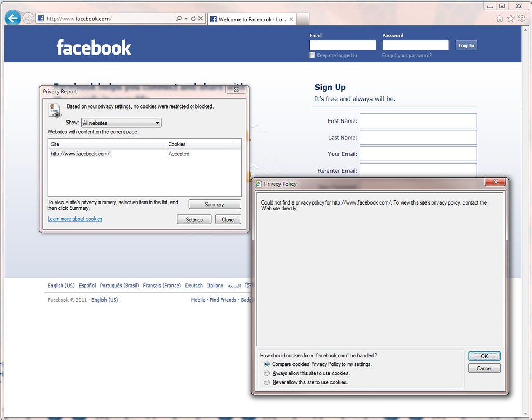Click the Accepted cookie status cell
The height and width of the screenshot is (420, 532).
click(179, 154)
